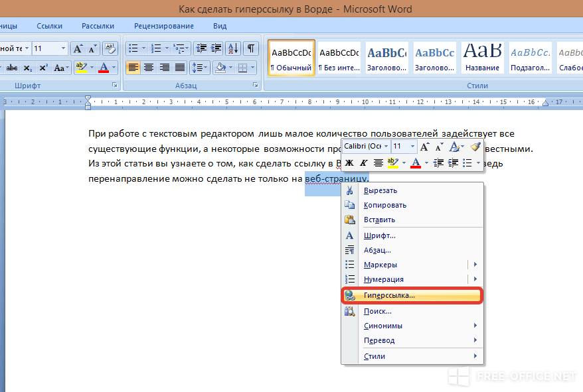
Task: Apply mini toolbar highlight color
Action: point(392,163)
